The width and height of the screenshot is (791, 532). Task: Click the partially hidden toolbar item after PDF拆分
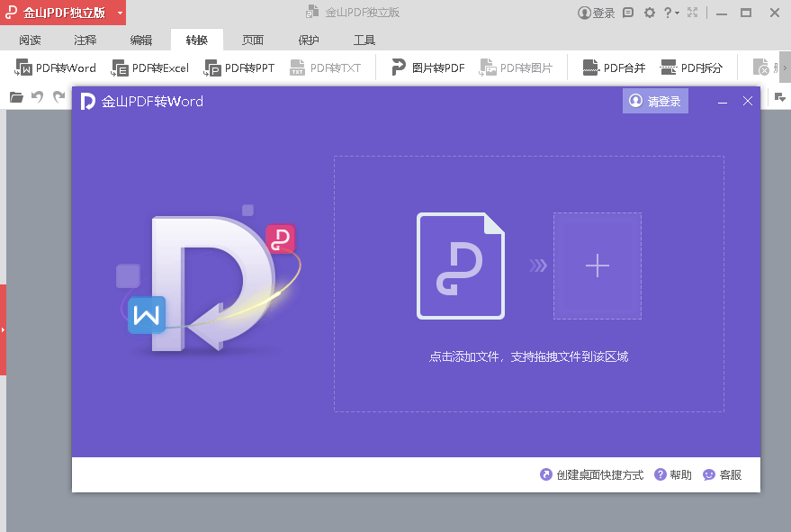pyautogui.click(x=765, y=68)
